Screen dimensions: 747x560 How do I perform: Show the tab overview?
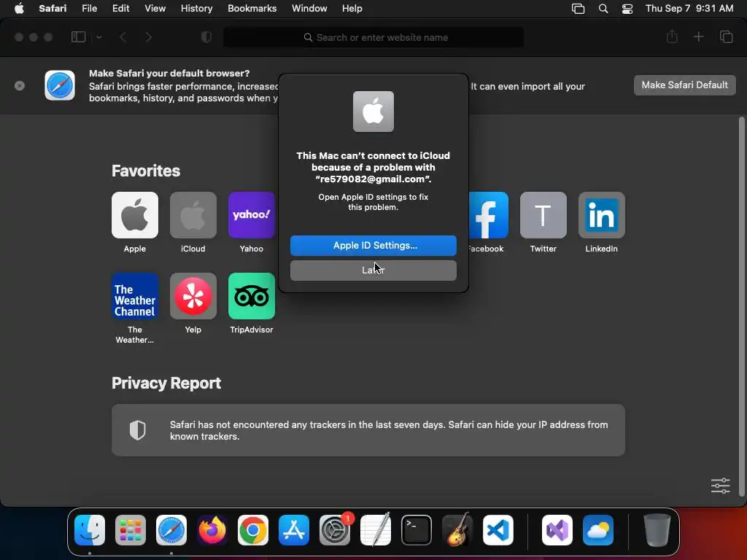point(726,36)
